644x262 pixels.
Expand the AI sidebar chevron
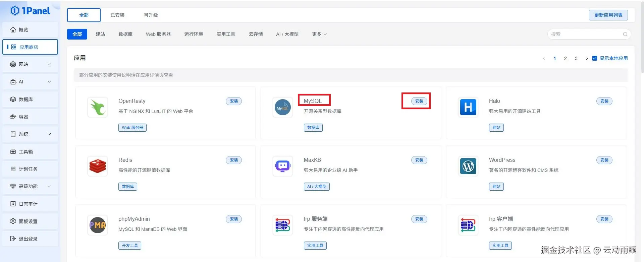tap(49, 82)
